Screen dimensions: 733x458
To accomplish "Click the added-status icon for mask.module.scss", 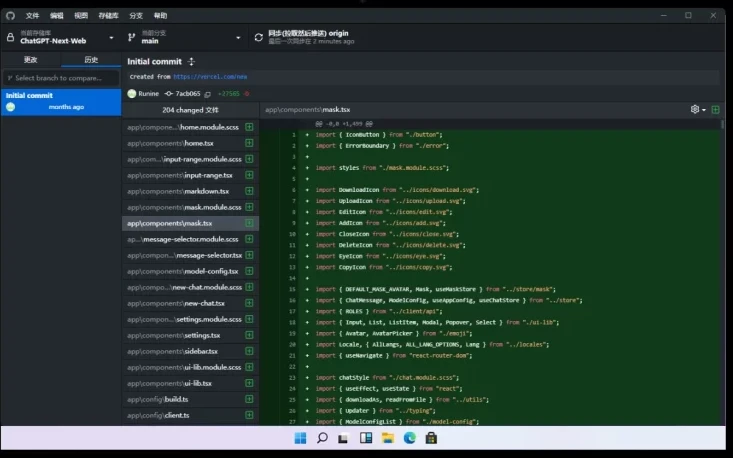I will pos(249,207).
